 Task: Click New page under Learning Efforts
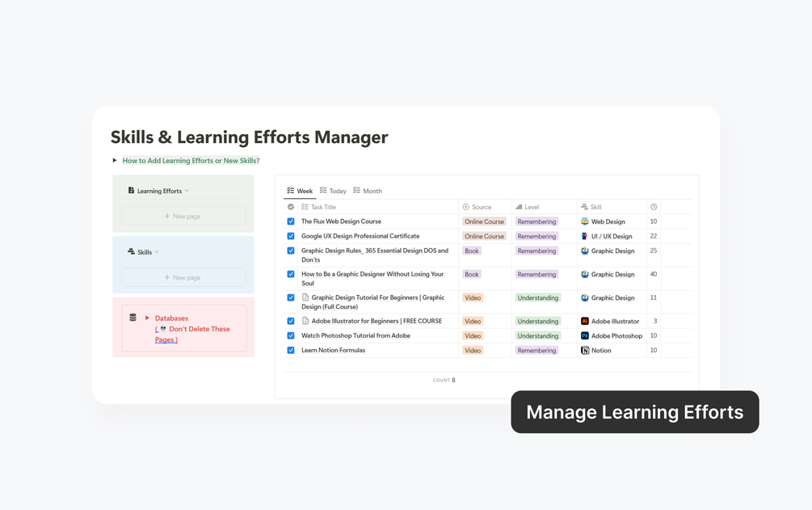(x=183, y=216)
